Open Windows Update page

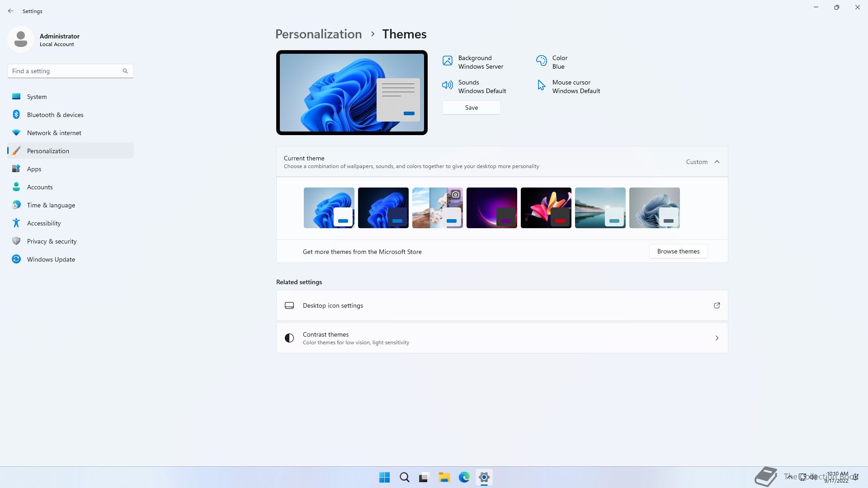pos(71,259)
